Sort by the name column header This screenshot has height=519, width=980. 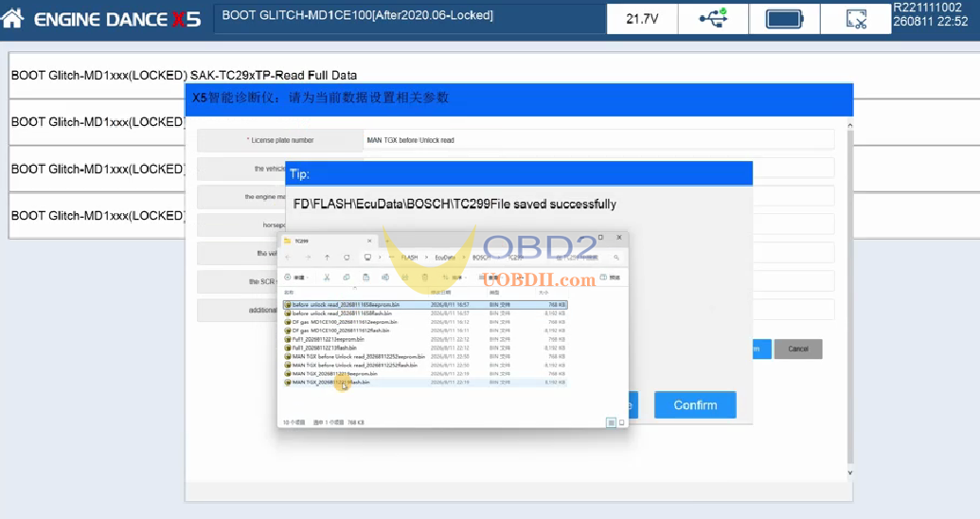pos(289,292)
